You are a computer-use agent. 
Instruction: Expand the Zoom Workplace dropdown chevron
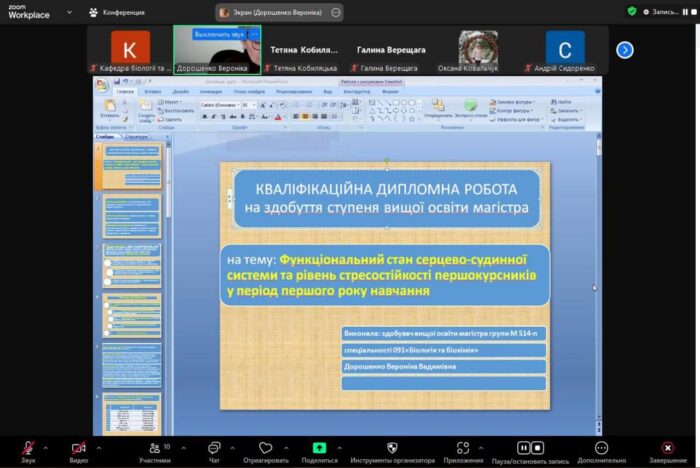69,12
